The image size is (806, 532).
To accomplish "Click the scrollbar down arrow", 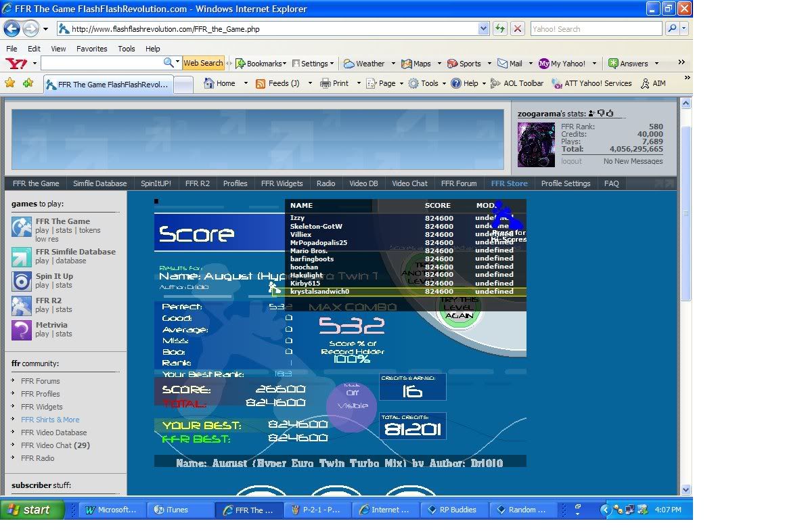I will pos(686,489).
